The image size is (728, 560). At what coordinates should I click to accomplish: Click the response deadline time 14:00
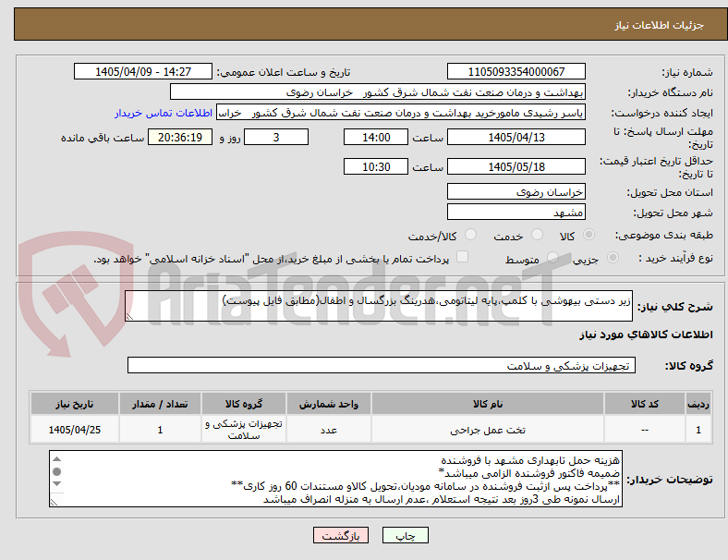coord(376,137)
